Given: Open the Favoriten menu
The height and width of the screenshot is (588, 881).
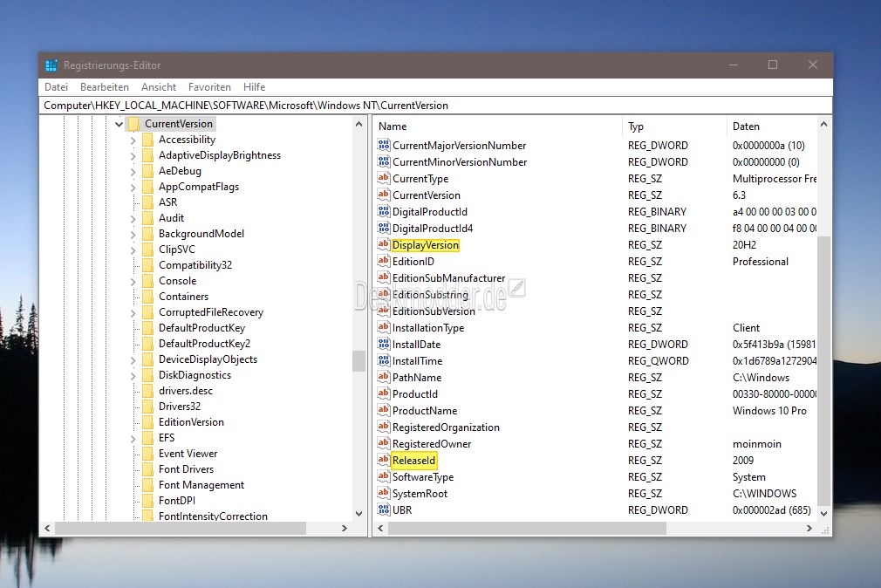Looking at the screenshot, I should (209, 87).
